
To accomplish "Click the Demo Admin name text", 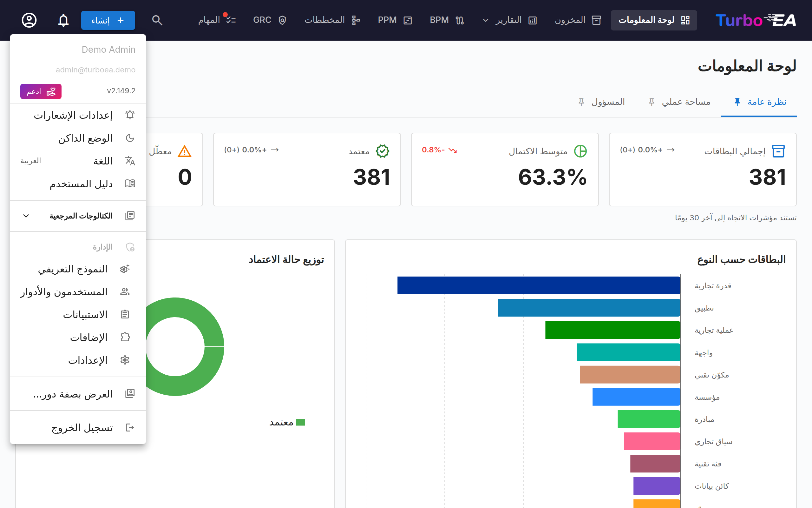I will coord(109,50).
